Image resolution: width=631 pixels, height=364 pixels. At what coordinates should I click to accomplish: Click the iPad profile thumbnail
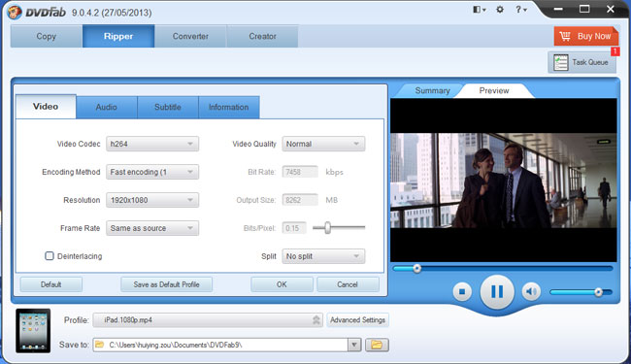(x=33, y=331)
